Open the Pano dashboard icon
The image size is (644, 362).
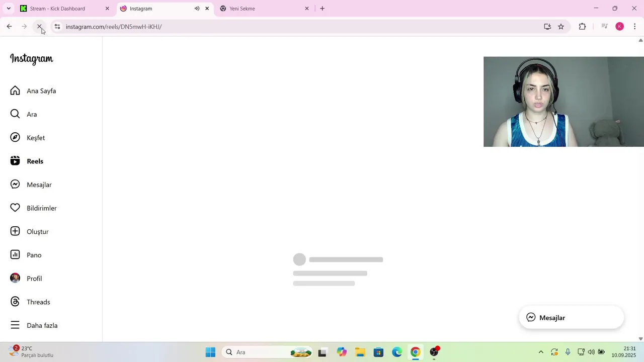point(15,255)
